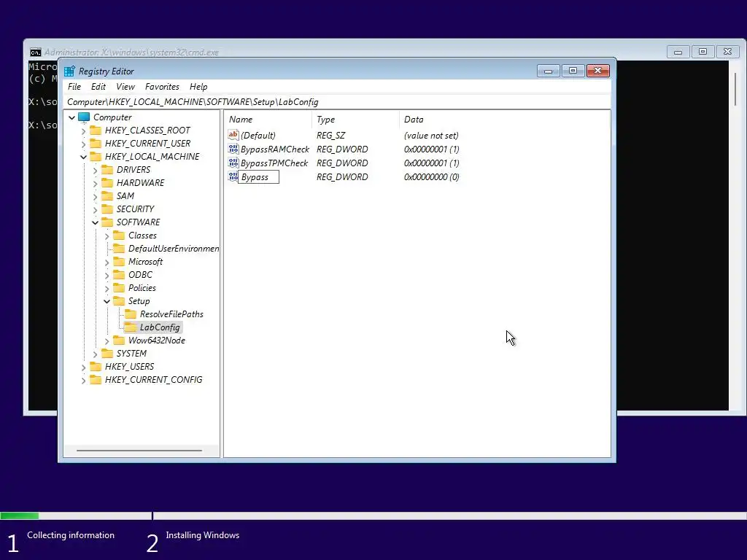The height and width of the screenshot is (560, 747).
Task: Click the Policies folder icon
Action: click(119, 287)
